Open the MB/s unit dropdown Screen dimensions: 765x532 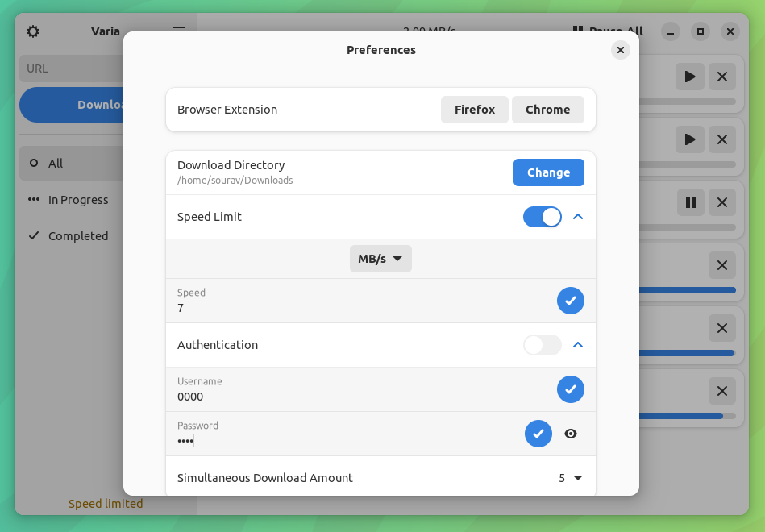[380, 259]
